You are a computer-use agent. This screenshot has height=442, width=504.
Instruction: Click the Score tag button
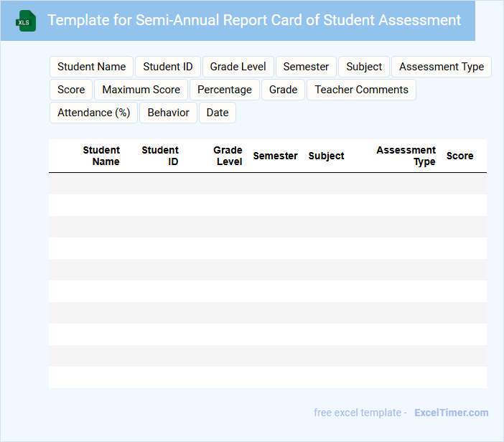pyautogui.click(x=71, y=90)
